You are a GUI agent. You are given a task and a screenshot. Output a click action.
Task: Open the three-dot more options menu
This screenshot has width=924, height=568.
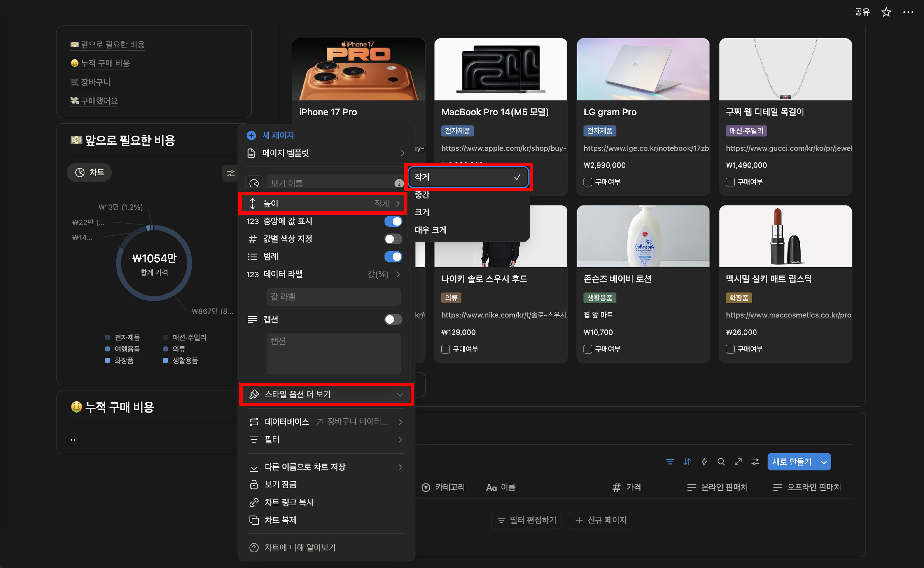tap(908, 12)
